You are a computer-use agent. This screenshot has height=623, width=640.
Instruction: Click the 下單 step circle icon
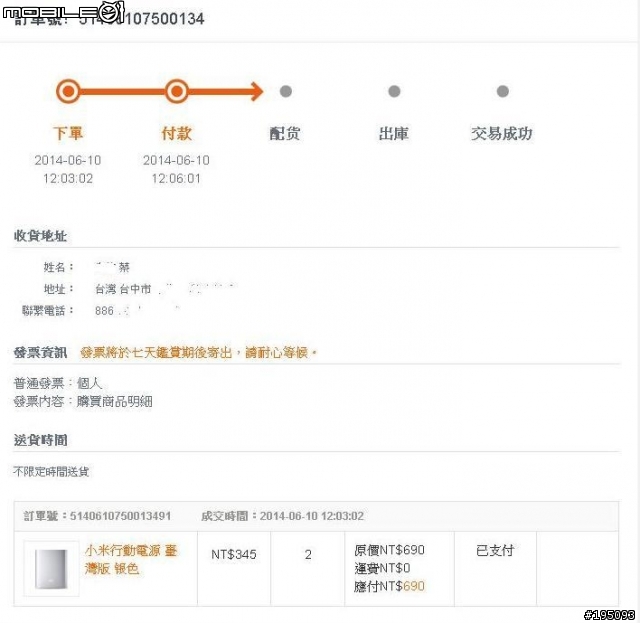coord(68,92)
